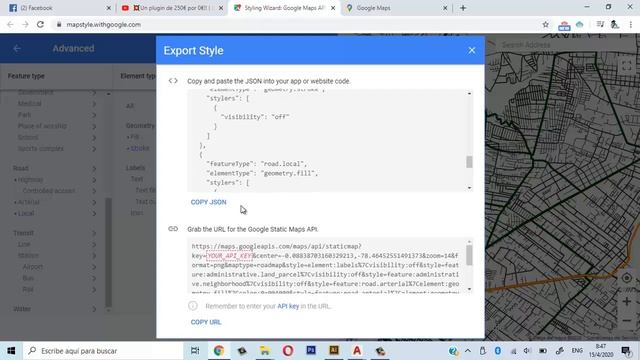Expand the Controlled access chevron
Screen dimensions: 640x360
click(94, 191)
